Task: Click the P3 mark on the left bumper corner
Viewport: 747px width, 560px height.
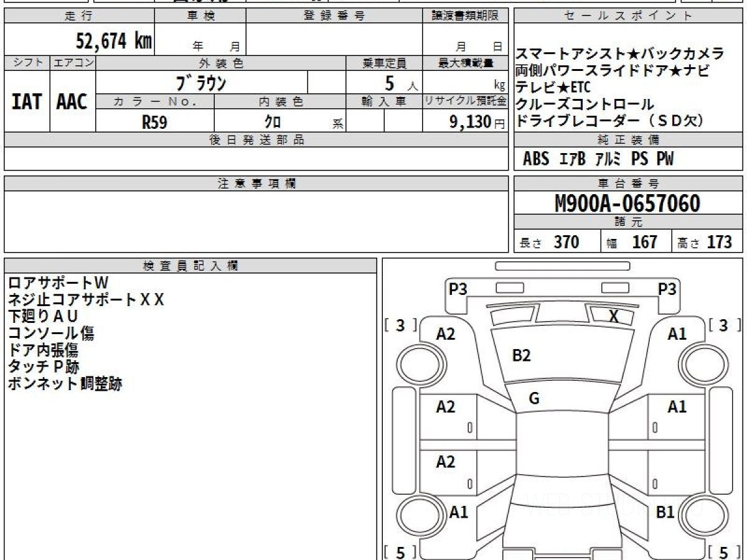Action: 458,289
